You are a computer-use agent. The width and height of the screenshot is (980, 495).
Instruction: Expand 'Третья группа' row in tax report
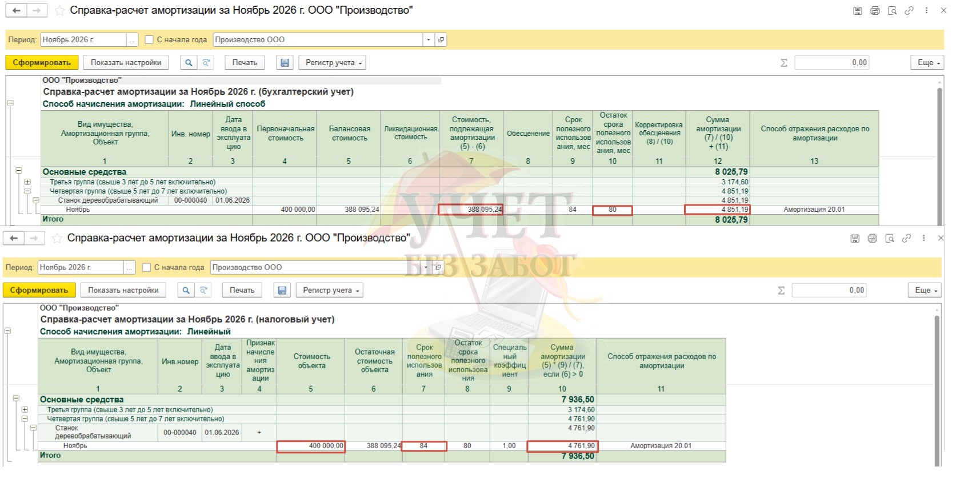point(25,410)
